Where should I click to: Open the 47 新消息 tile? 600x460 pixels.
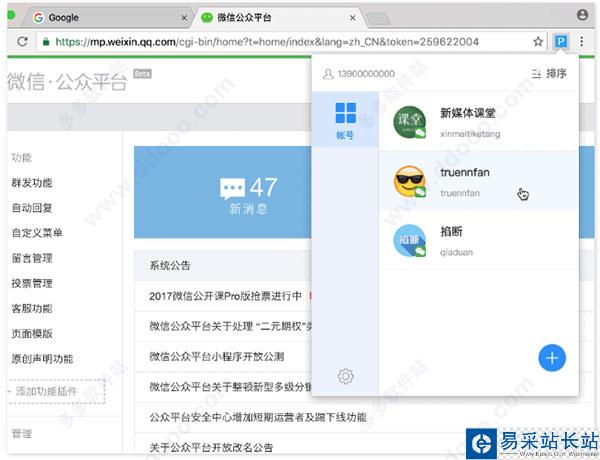tap(223, 192)
